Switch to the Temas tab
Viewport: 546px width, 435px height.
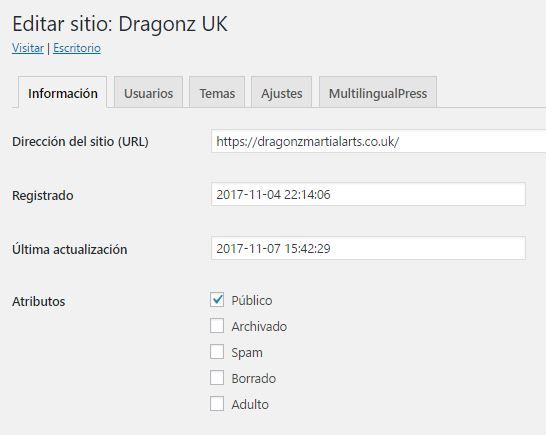click(217, 93)
